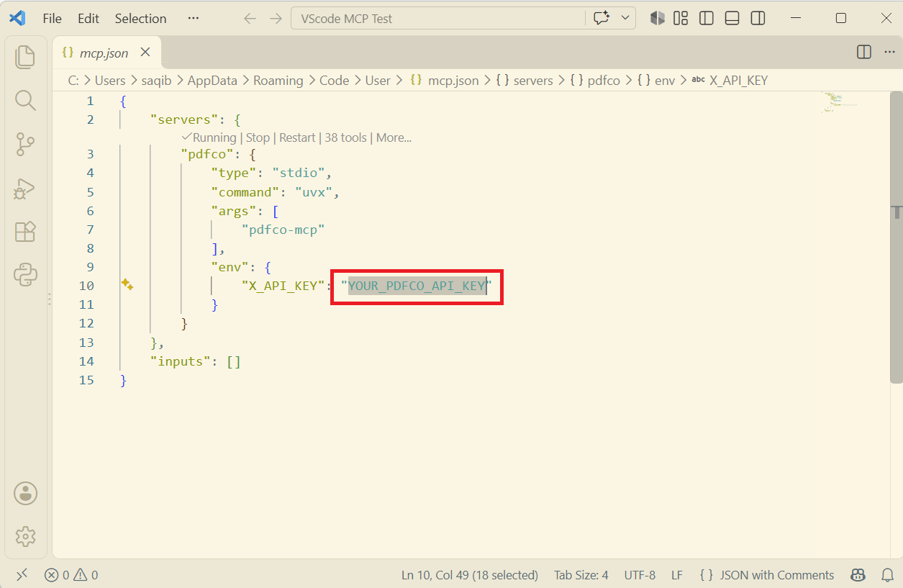Toggle the secondary side bar

pos(758,19)
